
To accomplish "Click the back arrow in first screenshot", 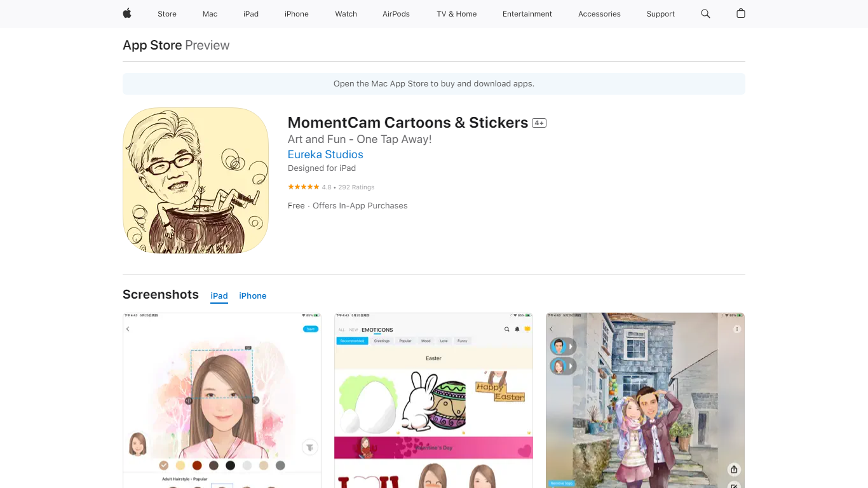I will click(x=128, y=329).
